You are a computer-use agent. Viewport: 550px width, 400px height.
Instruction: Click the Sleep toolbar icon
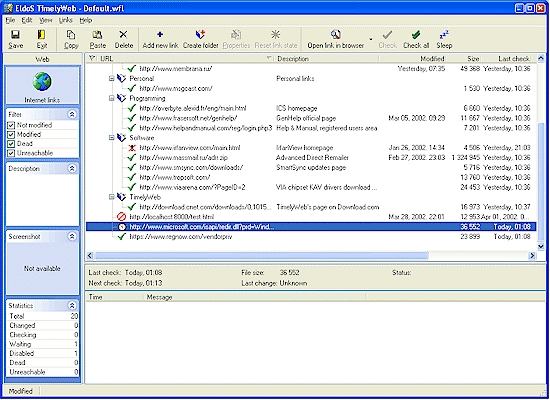point(444,35)
